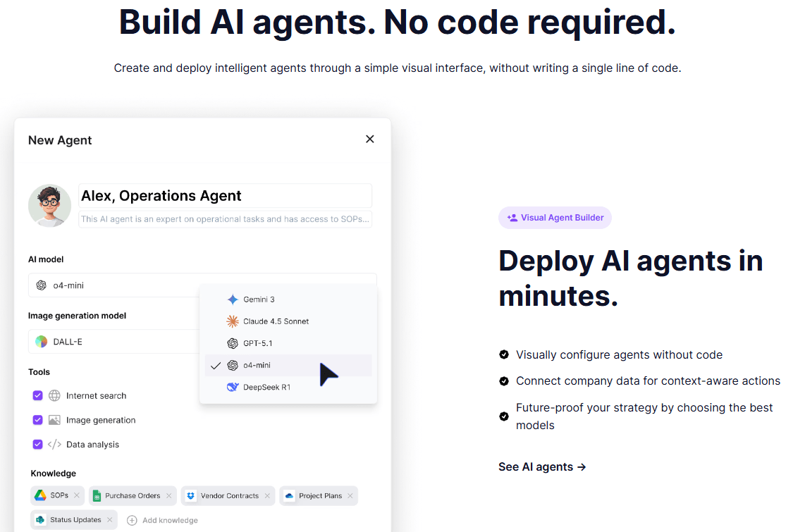Select the Internet search globe icon
Image resolution: width=805 pixels, height=532 pixels.
55,395
